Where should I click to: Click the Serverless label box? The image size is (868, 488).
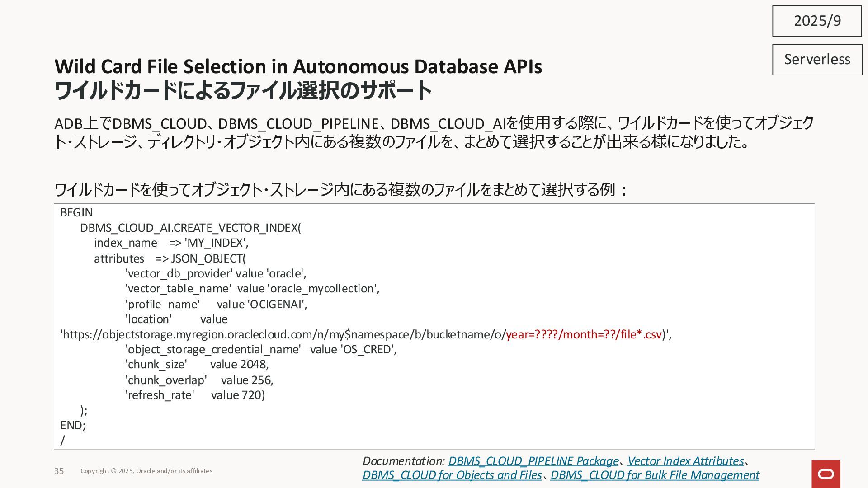pos(817,59)
